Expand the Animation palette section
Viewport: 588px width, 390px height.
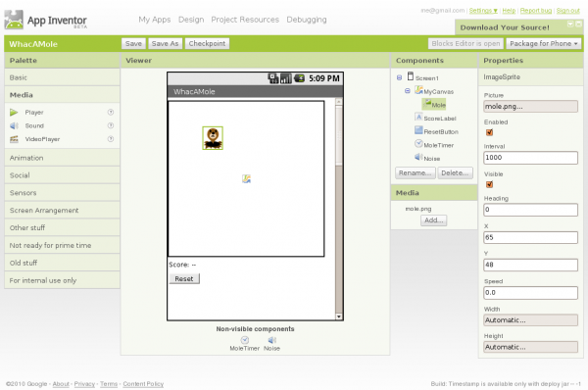pyautogui.click(x=63, y=158)
